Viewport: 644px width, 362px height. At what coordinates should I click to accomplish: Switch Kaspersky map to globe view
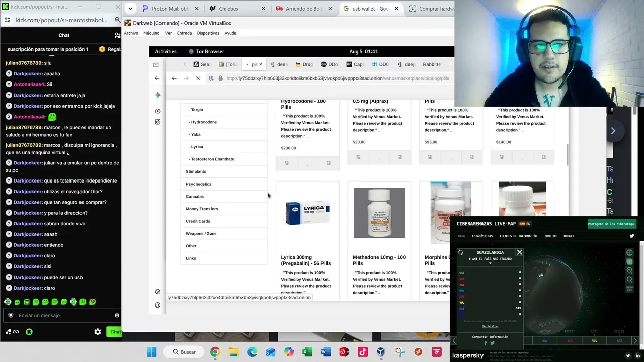[629, 253]
